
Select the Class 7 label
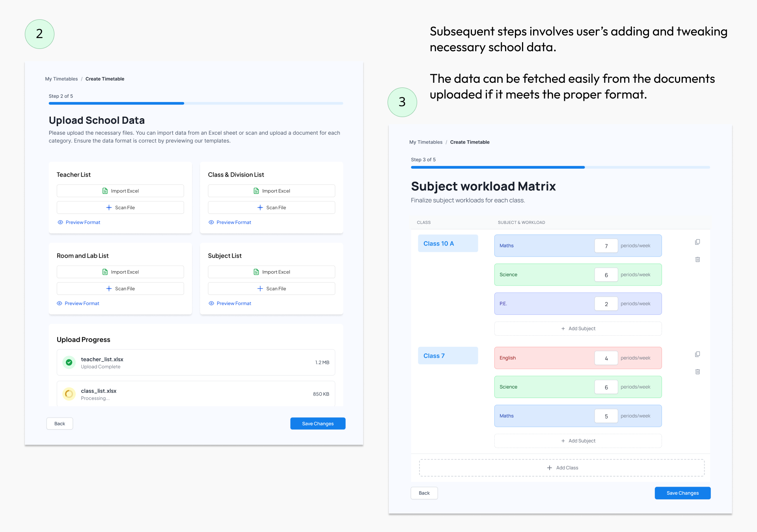coord(448,356)
